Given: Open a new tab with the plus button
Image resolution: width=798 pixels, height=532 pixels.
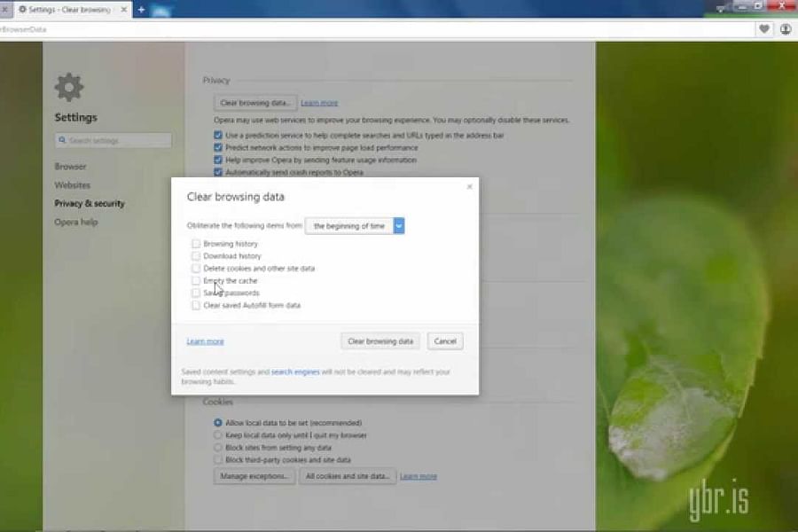Looking at the screenshot, I should (142, 10).
